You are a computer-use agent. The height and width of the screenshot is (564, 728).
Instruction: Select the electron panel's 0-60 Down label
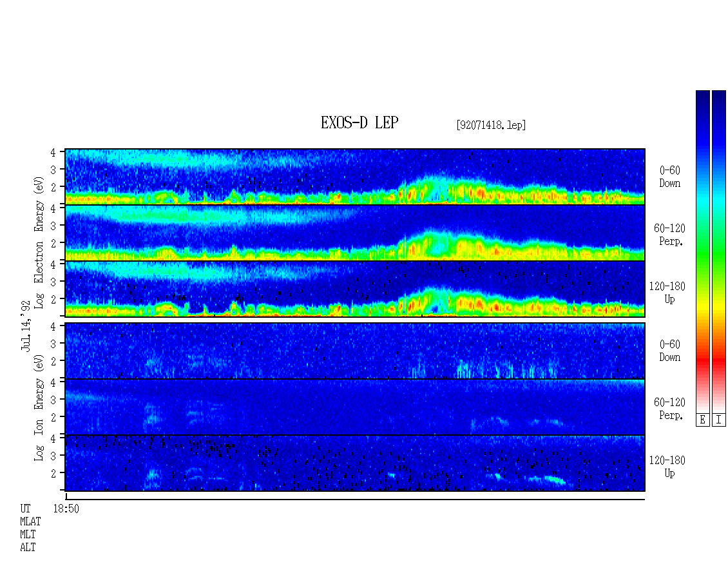[x=669, y=177]
